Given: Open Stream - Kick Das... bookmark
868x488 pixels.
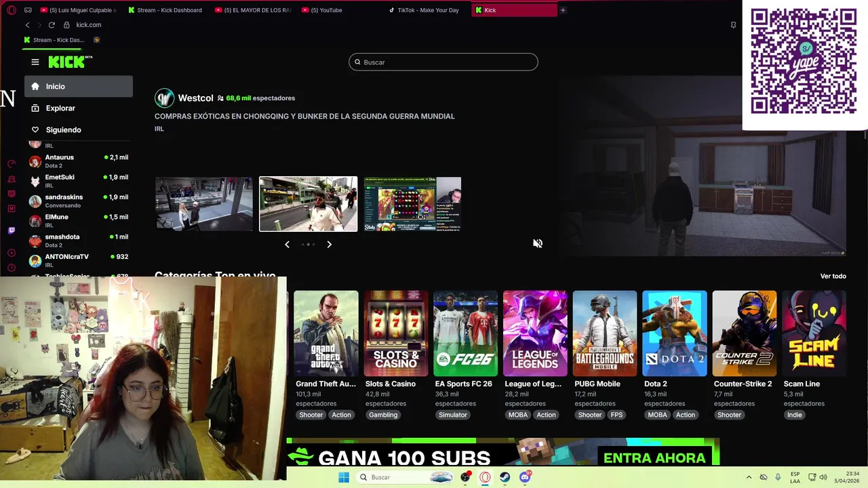Looking at the screenshot, I should tap(53, 40).
